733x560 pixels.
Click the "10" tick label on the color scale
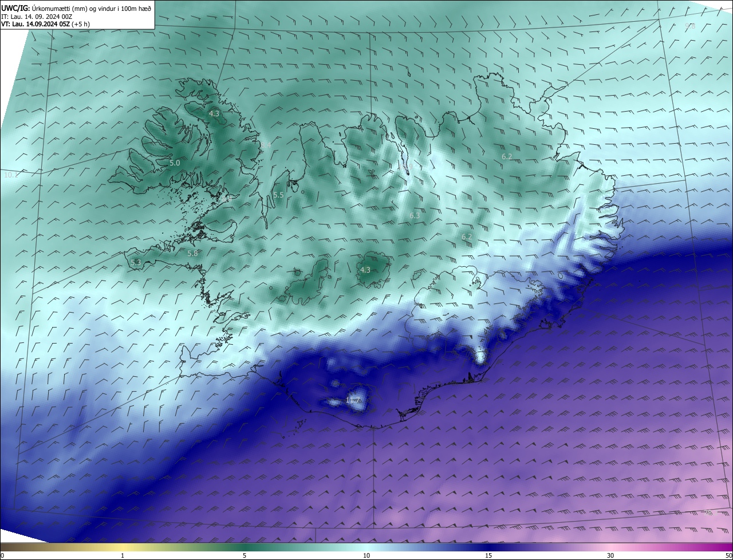click(x=366, y=555)
